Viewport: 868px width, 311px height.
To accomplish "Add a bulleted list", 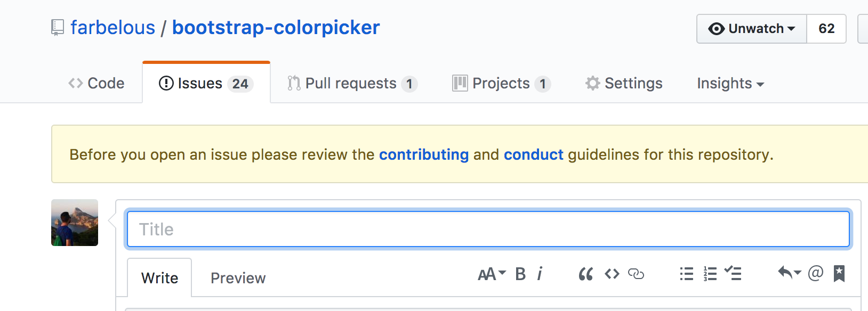I will coord(686,274).
